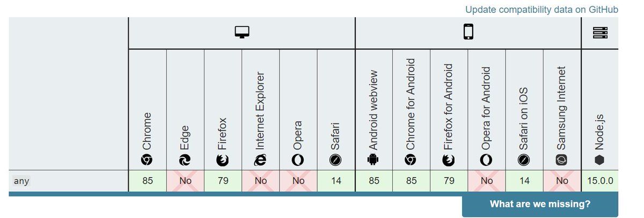Expand Safari on iOS 14 cell

coord(524,181)
